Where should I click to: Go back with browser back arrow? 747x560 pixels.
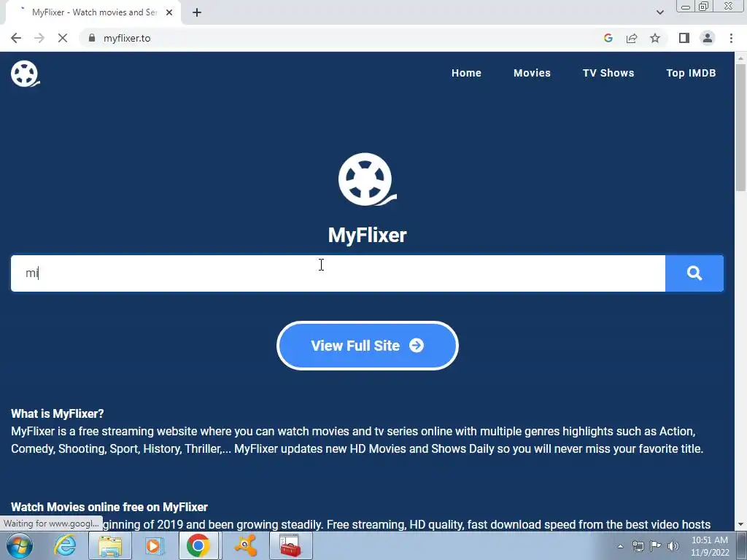pyautogui.click(x=16, y=38)
